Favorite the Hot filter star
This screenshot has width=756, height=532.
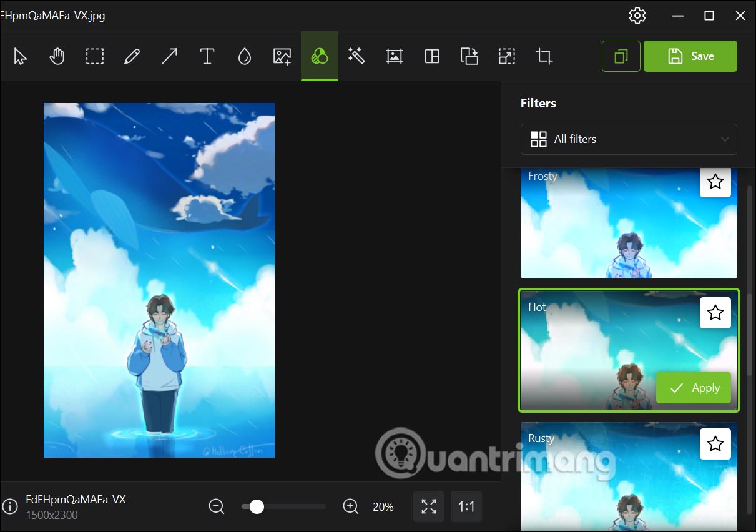coord(715,313)
